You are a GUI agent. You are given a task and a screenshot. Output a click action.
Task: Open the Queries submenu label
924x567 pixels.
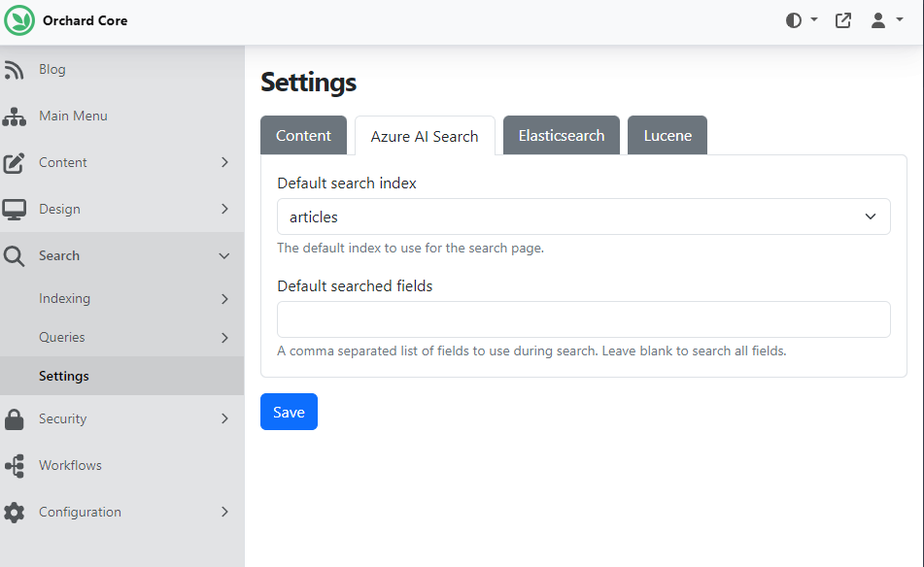(62, 337)
